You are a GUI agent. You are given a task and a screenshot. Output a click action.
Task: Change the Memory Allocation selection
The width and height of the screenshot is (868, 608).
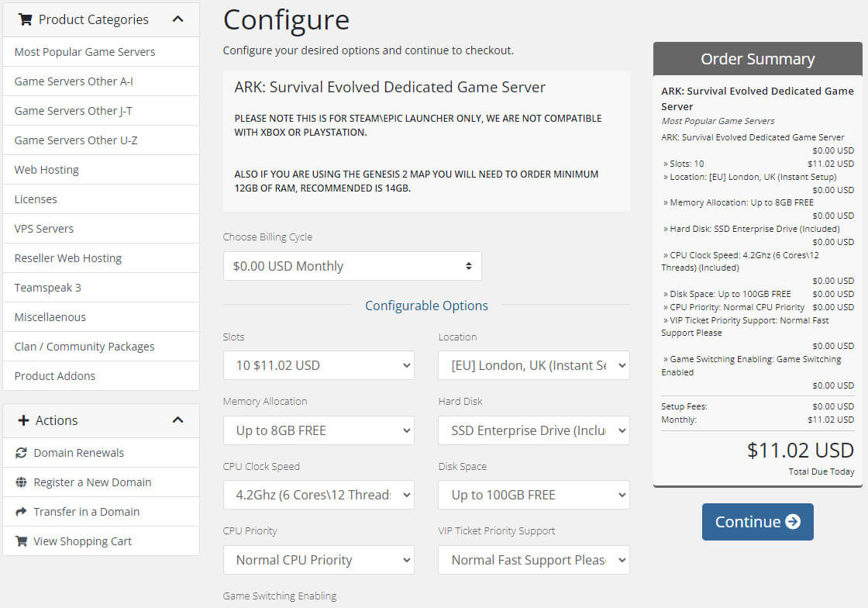coord(319,430)
